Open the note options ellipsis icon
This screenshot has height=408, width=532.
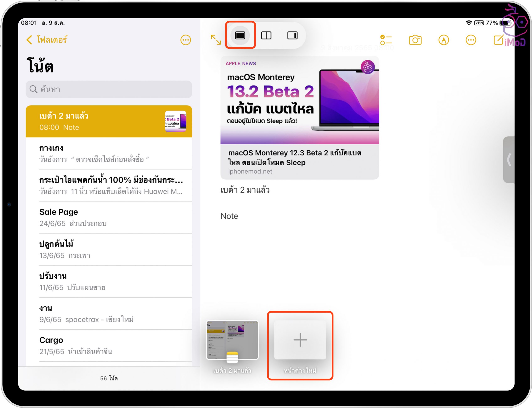tap(471, 40)
